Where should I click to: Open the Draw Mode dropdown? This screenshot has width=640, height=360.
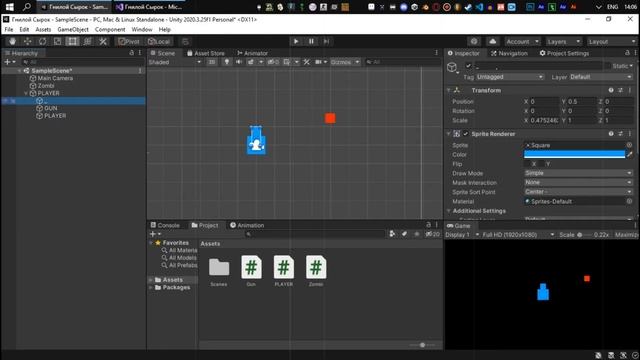[x=578, y=173]
